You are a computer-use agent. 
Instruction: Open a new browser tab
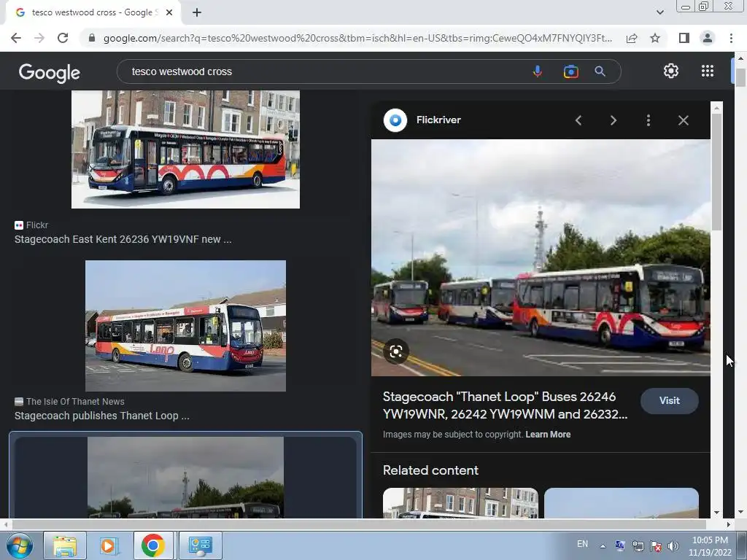(x=197, y=13)
